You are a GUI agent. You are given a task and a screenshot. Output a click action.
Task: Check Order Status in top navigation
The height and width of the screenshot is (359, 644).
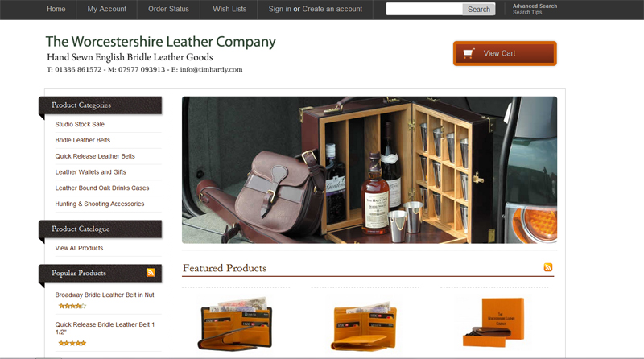[x=168, y=9]
